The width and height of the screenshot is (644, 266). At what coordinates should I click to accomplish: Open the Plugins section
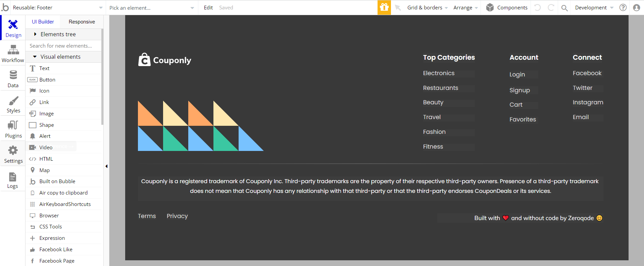(x=13, y=128)
